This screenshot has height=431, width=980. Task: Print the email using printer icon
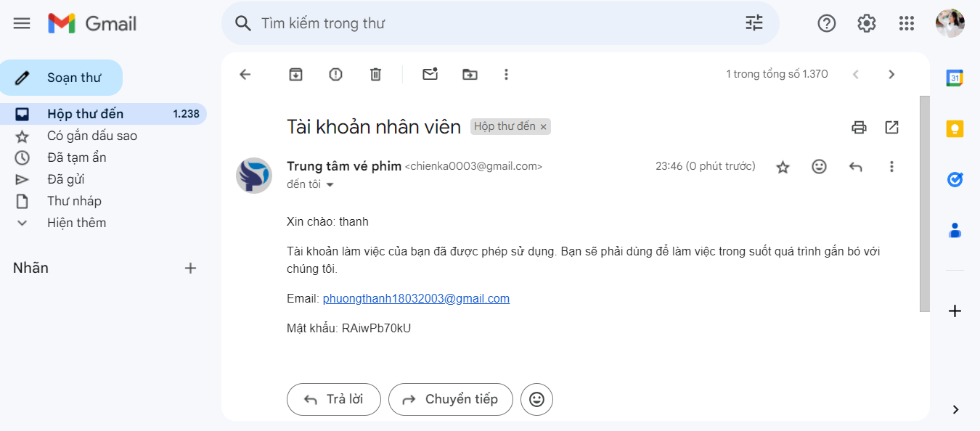859,128
